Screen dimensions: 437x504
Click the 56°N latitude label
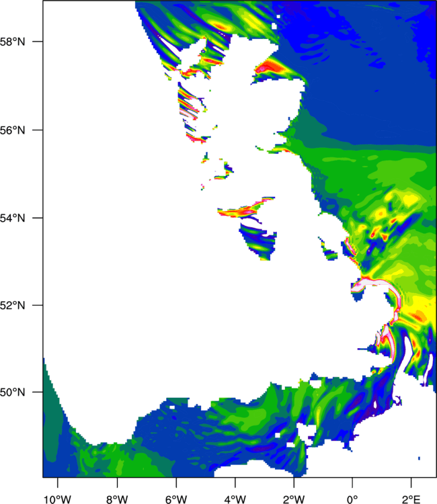12,130
